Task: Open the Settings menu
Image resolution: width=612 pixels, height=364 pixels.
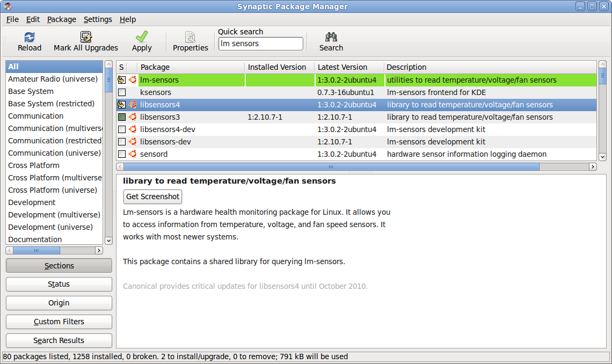Action: point(98,19)
